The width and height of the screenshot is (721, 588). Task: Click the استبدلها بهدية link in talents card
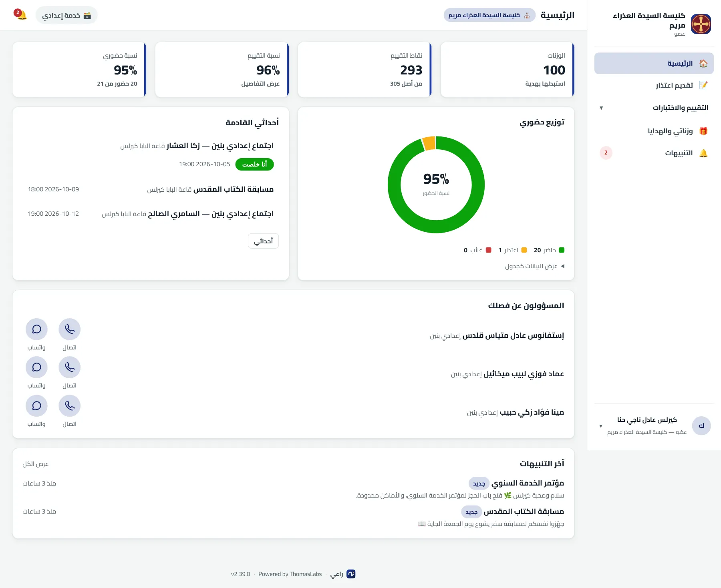[545, 84]
